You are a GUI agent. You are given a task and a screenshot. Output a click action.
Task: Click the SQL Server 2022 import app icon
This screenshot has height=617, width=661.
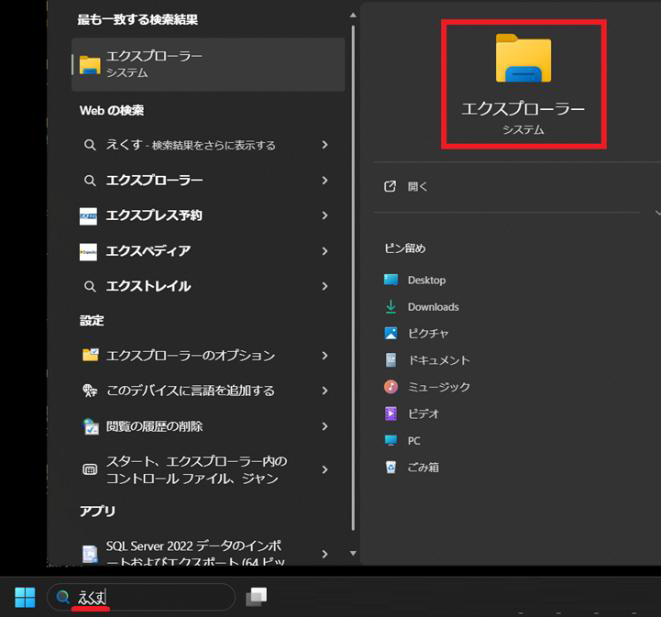(90, 554)
